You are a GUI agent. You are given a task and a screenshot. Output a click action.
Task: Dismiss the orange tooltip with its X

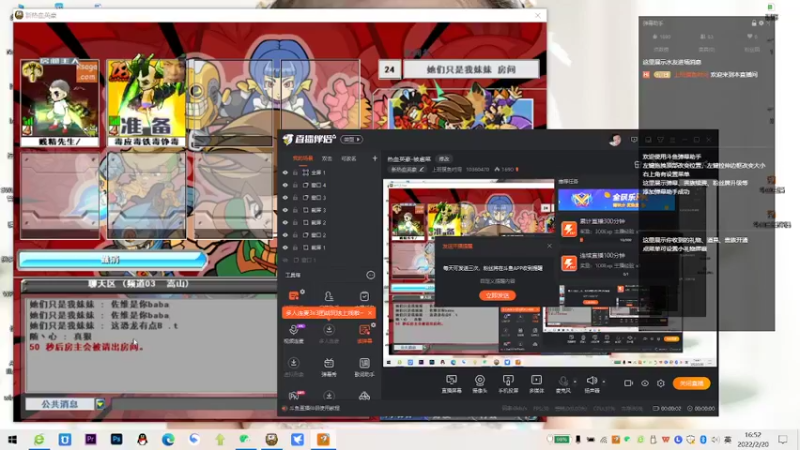(370, 312)
